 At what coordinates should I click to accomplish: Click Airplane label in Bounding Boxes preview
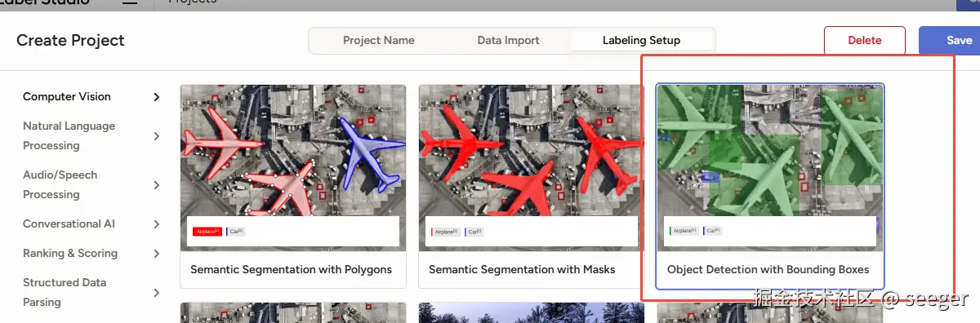point(684,232)
